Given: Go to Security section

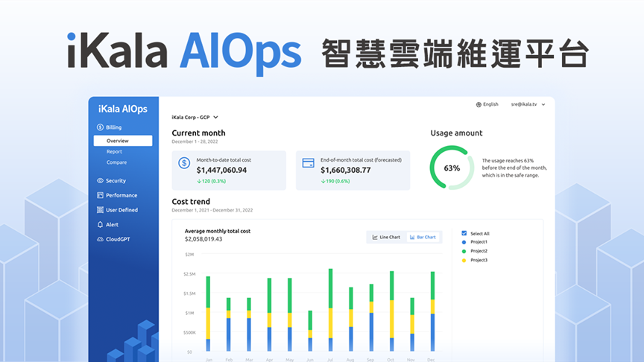Looking at the screenshot, I should [111, 180].
